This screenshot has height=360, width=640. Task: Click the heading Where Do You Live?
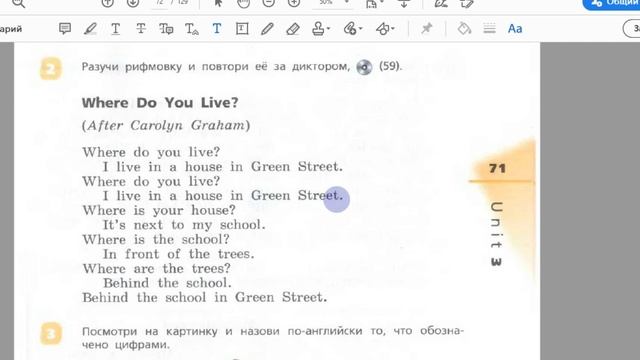tap(160, 103)
